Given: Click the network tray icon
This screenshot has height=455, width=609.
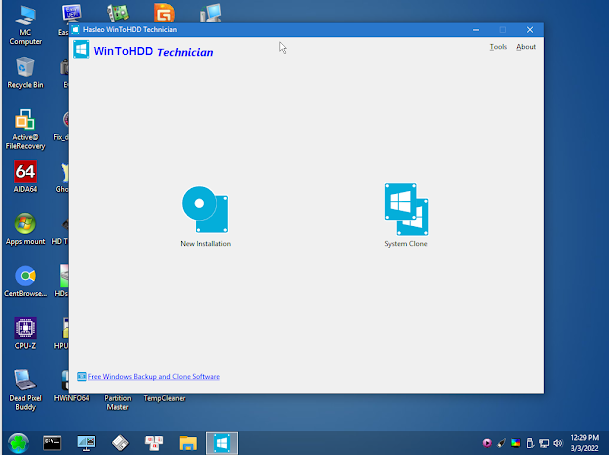Looking at the screenshot, I should (544, 443).
